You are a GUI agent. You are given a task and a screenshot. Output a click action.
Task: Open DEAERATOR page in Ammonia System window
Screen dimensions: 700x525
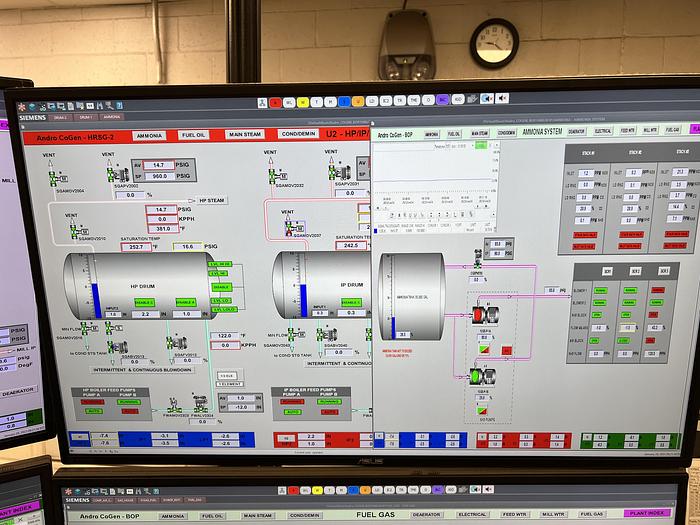[x=576, y=131]
